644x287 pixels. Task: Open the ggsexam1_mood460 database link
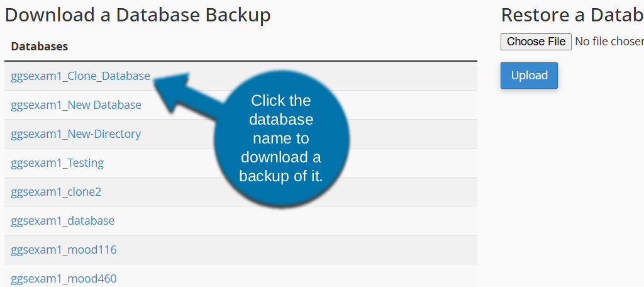click(x=64, y=279)
